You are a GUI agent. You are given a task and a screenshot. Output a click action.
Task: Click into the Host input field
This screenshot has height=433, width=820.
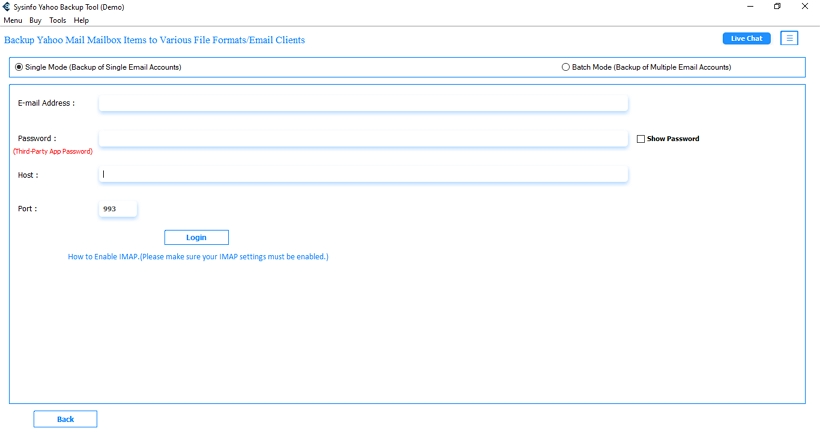coord(363,174)
